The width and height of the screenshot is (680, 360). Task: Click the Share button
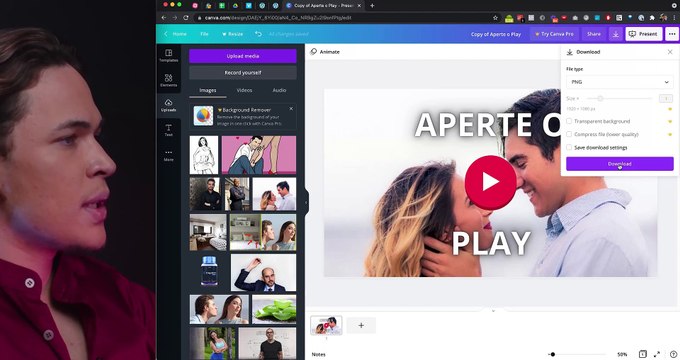coord(594,34)
